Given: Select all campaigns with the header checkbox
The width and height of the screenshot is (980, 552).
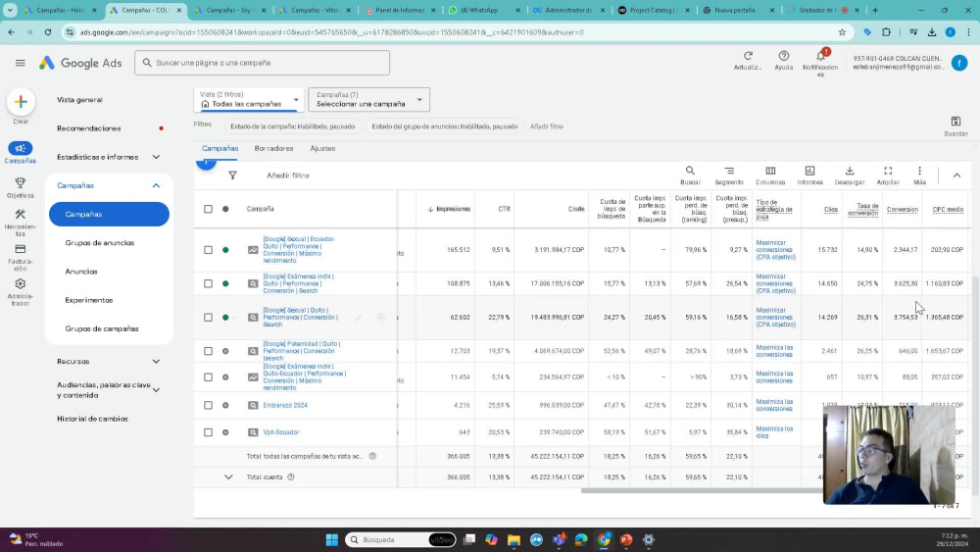Looking at the screenshot, I should (x=208, y=209).
